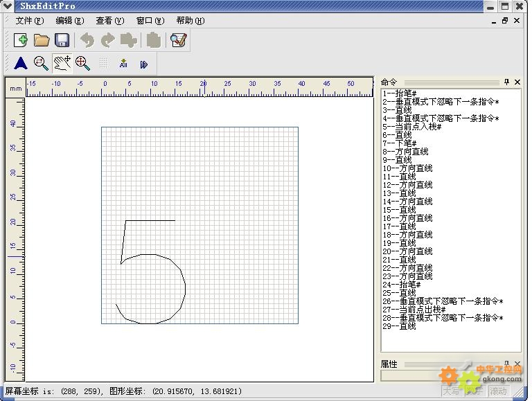Viewport: 532px width, 401px height.
Task: Click the grayed undo arrow icon
Action: coord(87,40)
